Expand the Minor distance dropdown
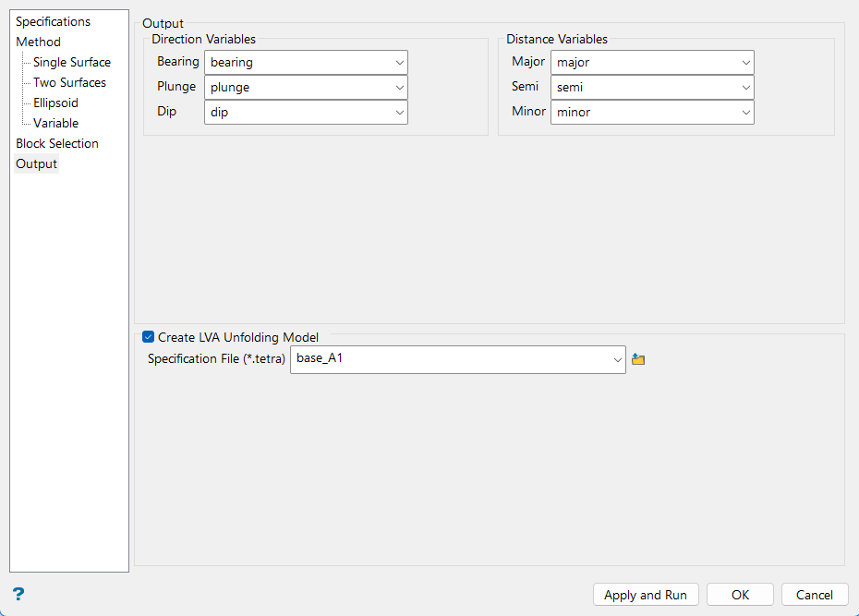Screen dimensions: 859x616 click(745, 113)
